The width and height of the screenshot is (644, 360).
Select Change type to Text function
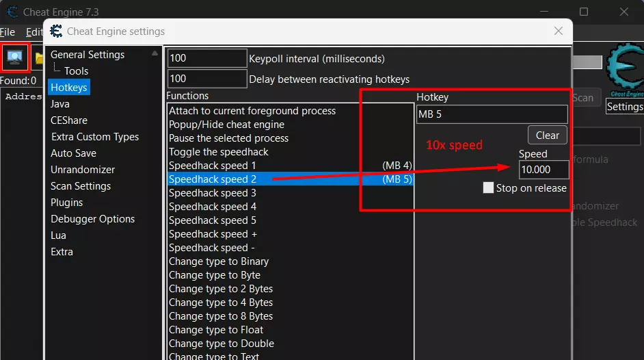coord(291,356)
